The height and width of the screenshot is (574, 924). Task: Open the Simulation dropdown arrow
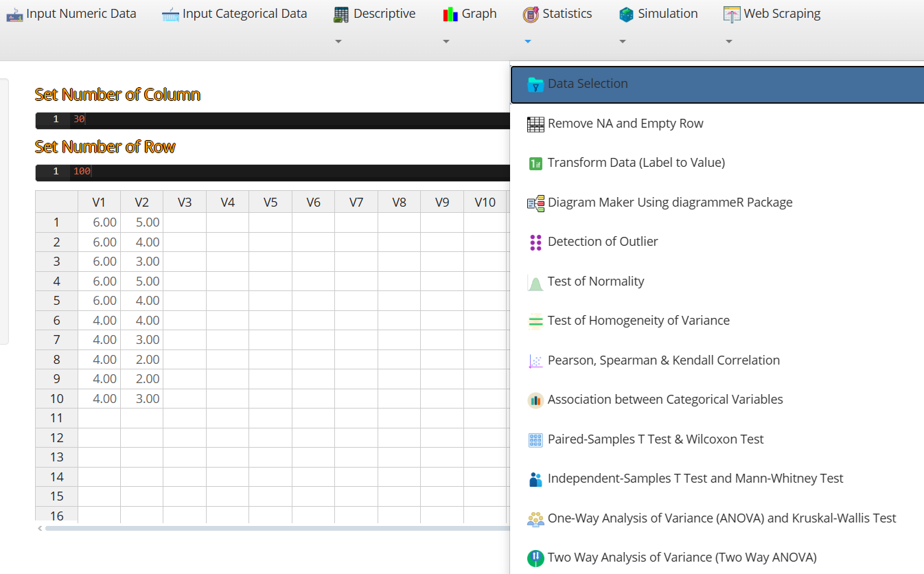pos(623,42)
